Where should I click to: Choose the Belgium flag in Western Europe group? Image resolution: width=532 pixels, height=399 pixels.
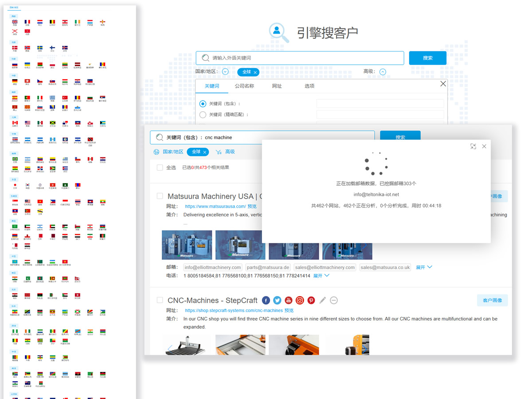[52, 22]
